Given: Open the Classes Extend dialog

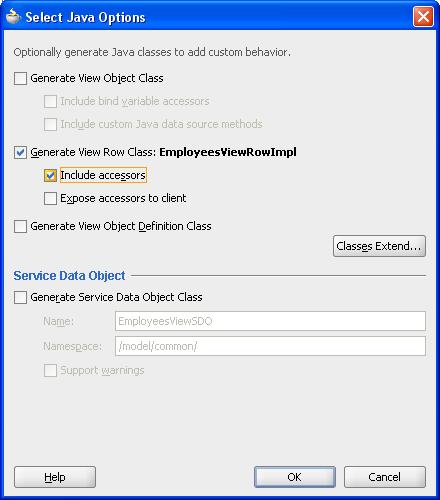Looking at the screenshot, I should [x=379, y=246].
